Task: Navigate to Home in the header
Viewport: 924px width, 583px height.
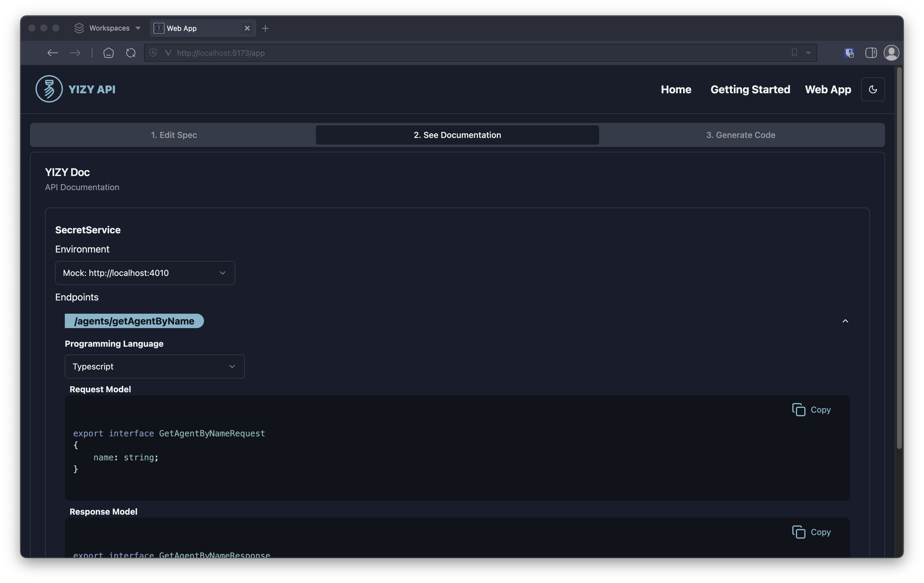Action: click(x=676, y=89)
